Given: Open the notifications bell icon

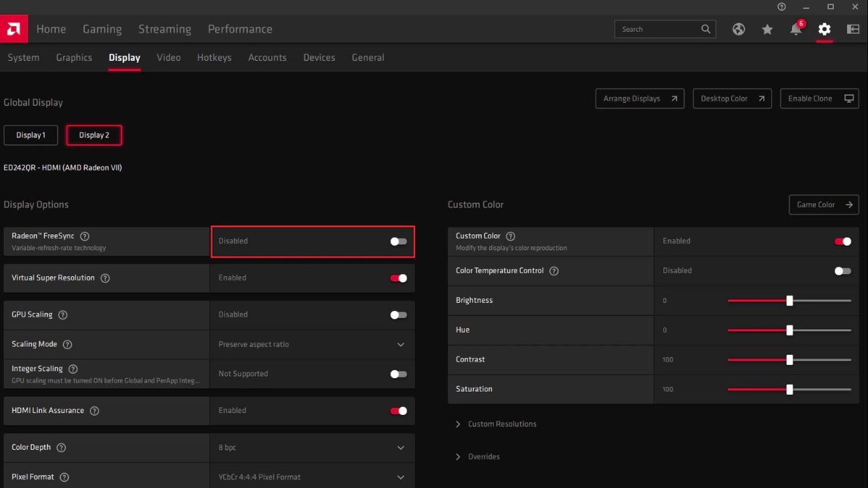Looking at the screenshot, I should click(x=796, y=29).
